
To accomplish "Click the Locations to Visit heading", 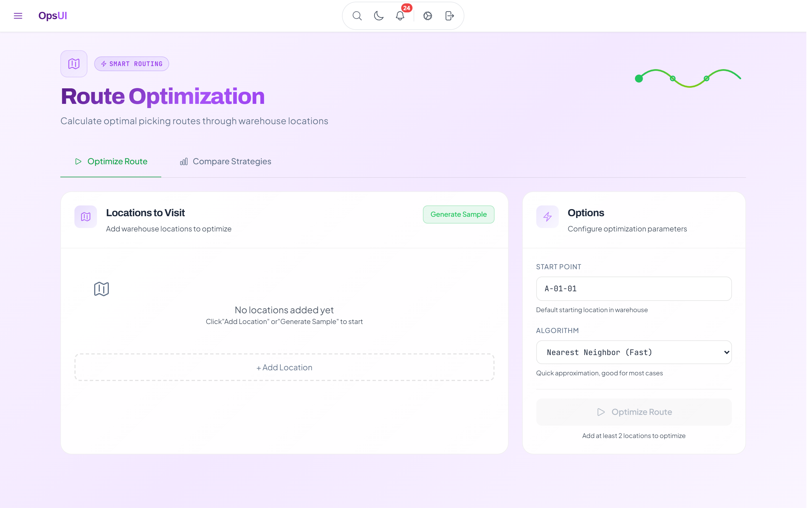I will (x=145, y=213).
